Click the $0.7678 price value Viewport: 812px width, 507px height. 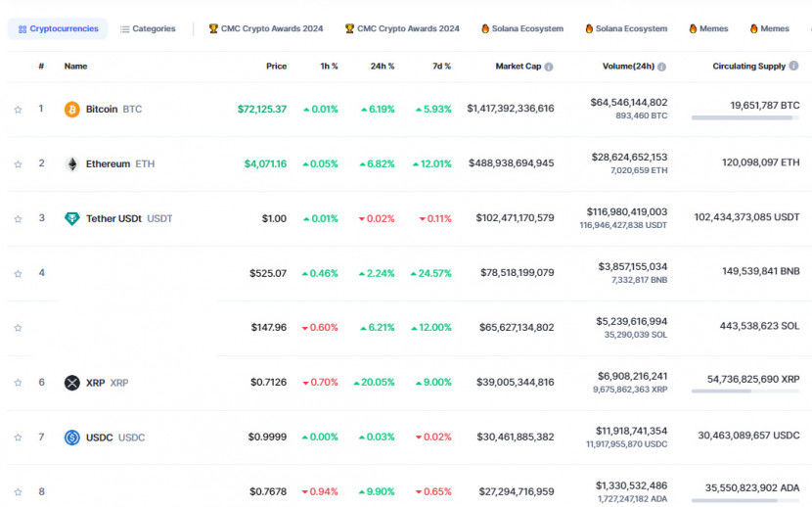(x=268, y=492)
